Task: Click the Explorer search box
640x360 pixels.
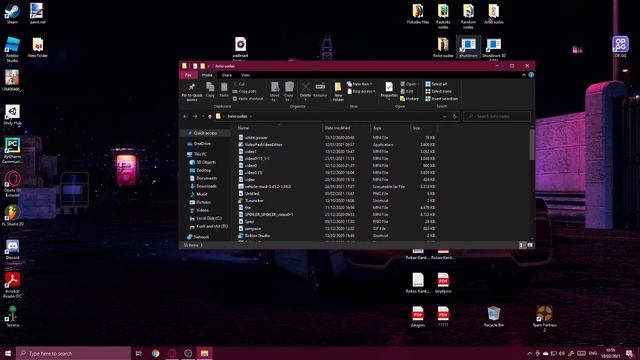Action: (x=497, y=117)
